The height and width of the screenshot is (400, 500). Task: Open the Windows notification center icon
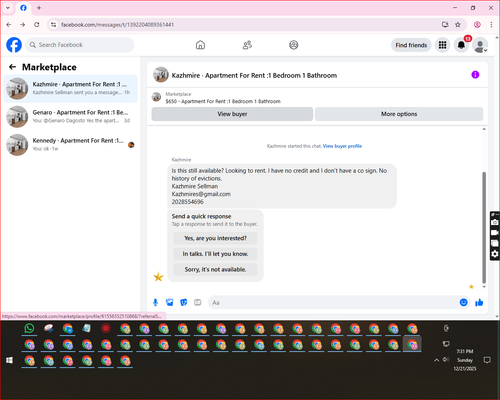[487, 360]
